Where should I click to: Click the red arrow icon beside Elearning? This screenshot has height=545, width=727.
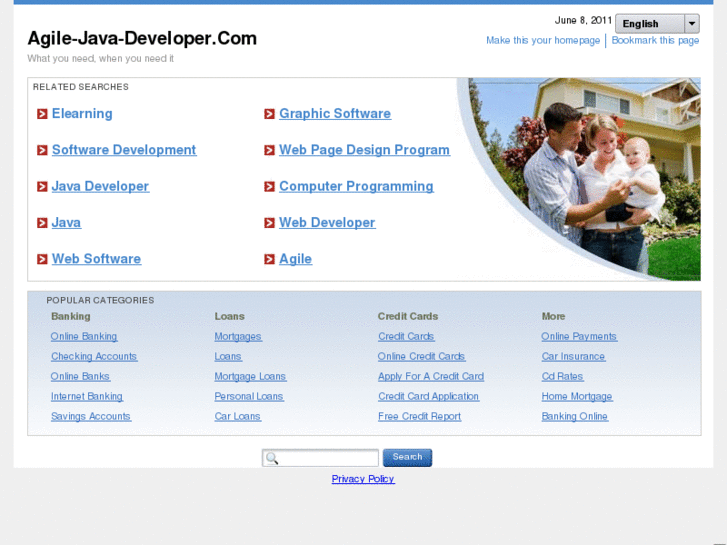click(x=42, y=114)
